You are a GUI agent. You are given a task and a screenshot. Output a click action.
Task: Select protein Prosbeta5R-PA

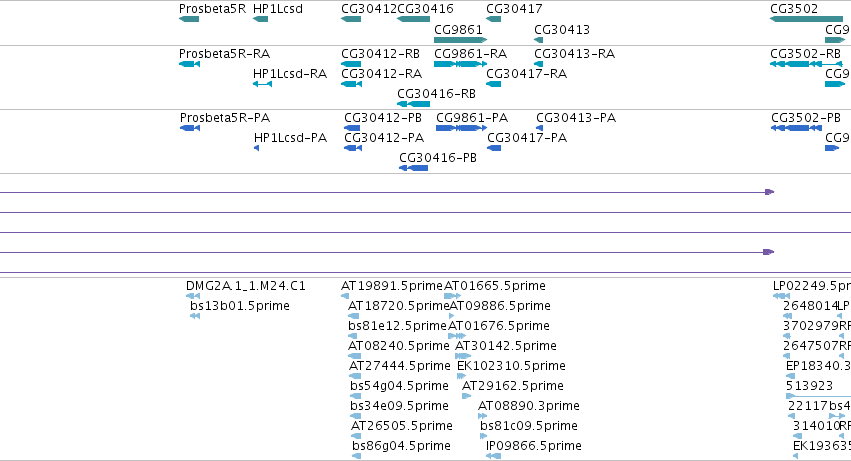[x=225, y=118]
